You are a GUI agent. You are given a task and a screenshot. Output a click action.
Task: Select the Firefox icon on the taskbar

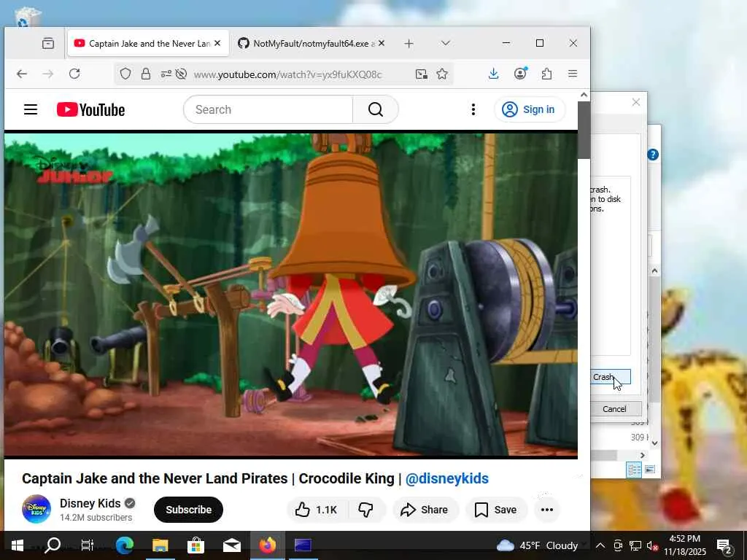267,545
